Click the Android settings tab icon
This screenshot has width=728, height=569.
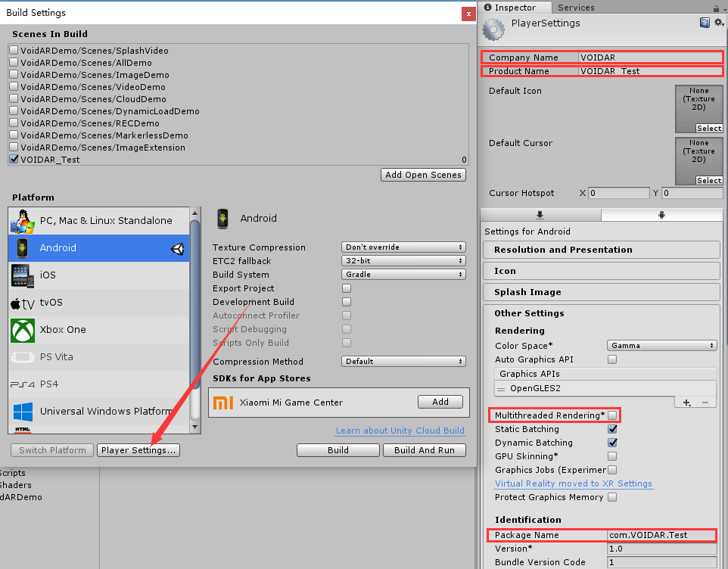tap(661, 215)
